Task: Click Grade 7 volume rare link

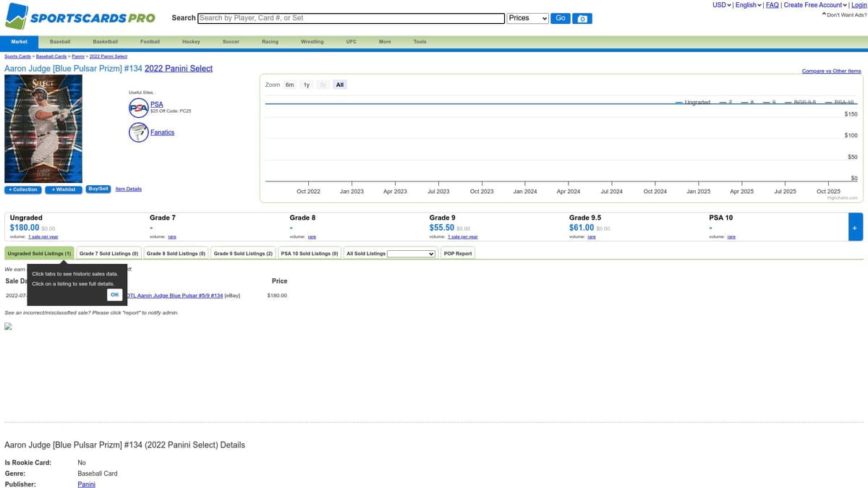Action: pos(172,237)
